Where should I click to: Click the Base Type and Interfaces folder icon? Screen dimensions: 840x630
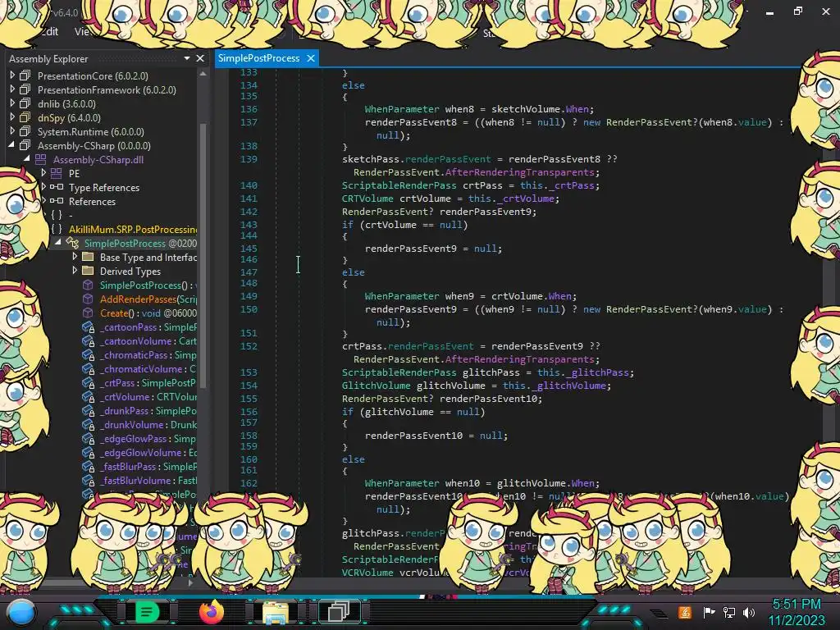88,257
